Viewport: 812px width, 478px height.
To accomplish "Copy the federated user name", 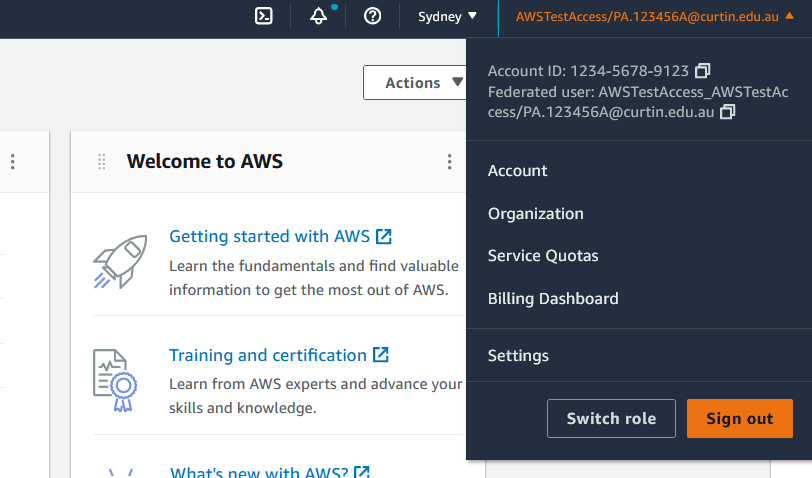I will click(728, 112).
